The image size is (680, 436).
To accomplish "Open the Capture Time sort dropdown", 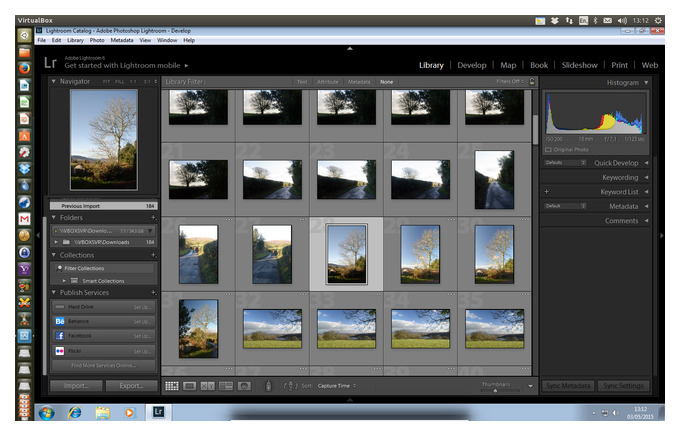I will click(x=336, y=386).
